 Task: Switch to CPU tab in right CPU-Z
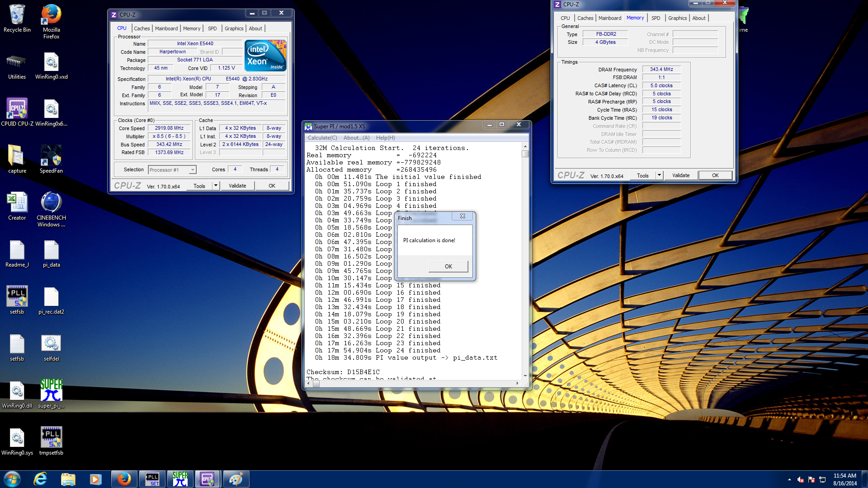tap(565, 18)
